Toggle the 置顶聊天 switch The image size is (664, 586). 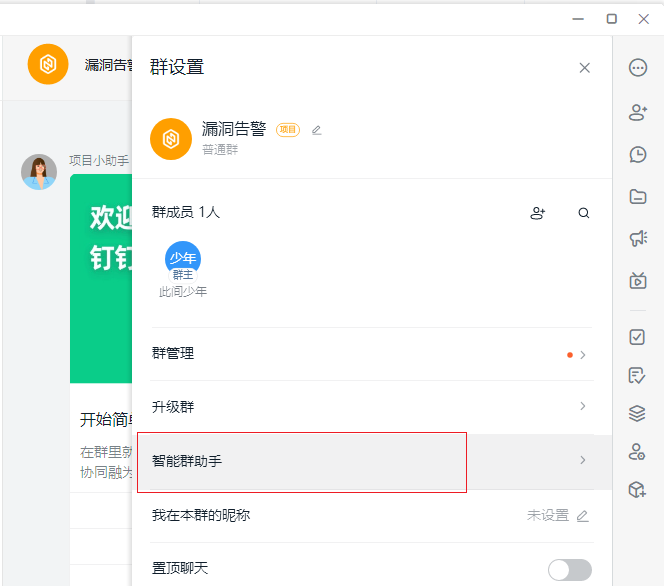coord(569,569)
